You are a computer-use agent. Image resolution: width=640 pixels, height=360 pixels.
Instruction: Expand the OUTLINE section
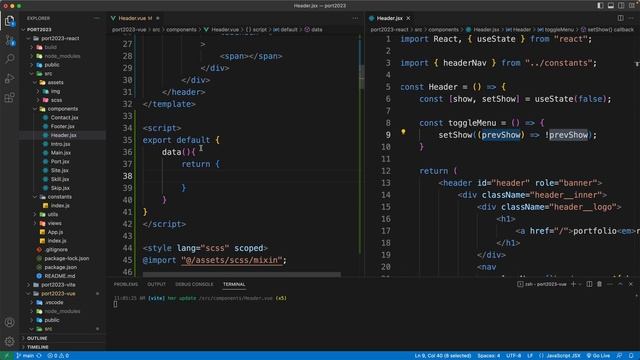[x=37, y=338]
